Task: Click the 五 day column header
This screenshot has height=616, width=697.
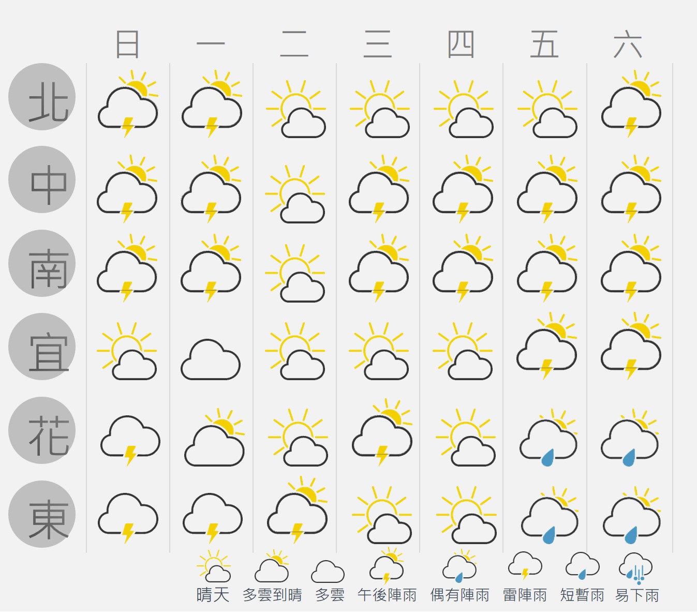Action: 544,44
